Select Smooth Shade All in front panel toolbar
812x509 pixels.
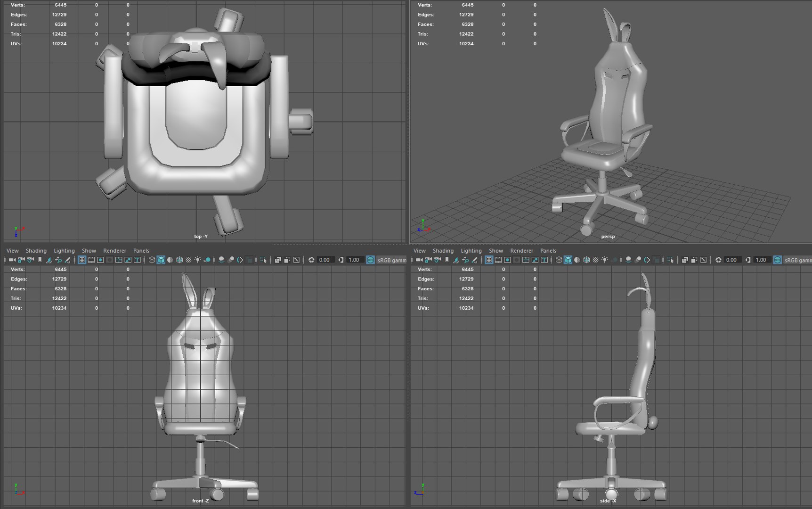161,260
